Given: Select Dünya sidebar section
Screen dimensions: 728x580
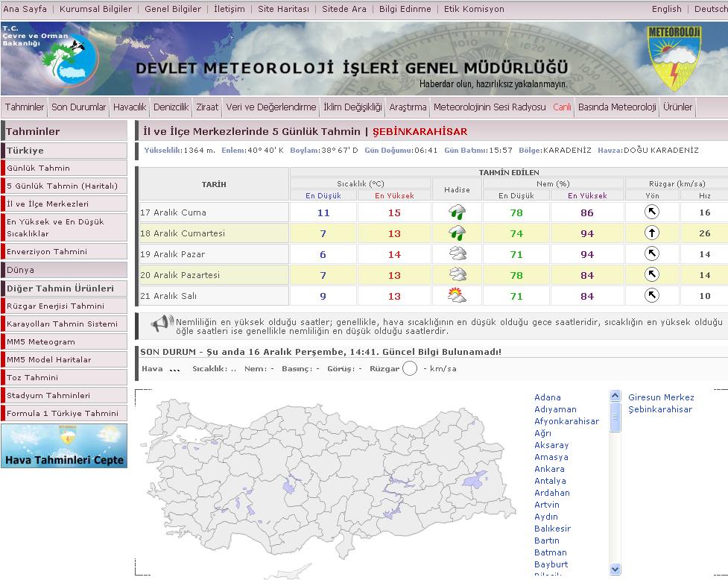Looking at the screenshot, I should click(x=64, y=270).
